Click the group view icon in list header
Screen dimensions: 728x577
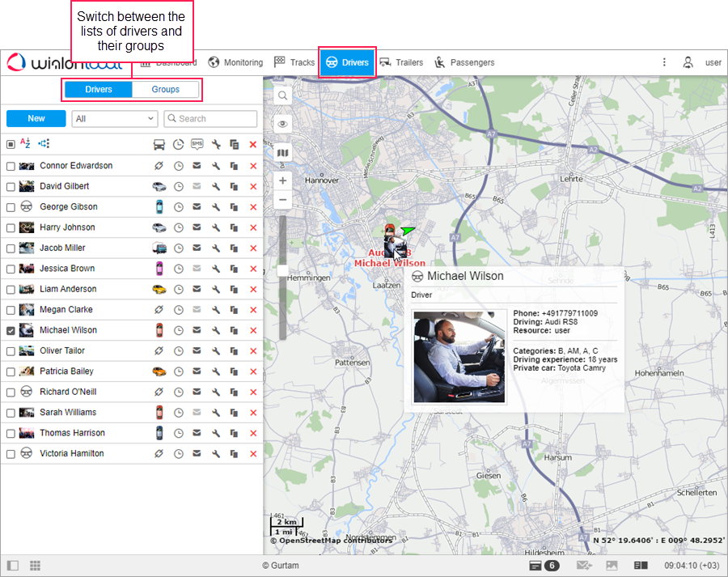[x=44, y=143]
